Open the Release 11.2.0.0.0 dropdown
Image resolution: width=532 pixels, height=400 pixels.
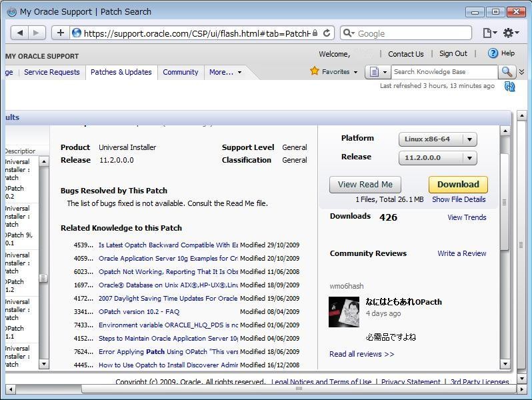(x=438, y=158)
